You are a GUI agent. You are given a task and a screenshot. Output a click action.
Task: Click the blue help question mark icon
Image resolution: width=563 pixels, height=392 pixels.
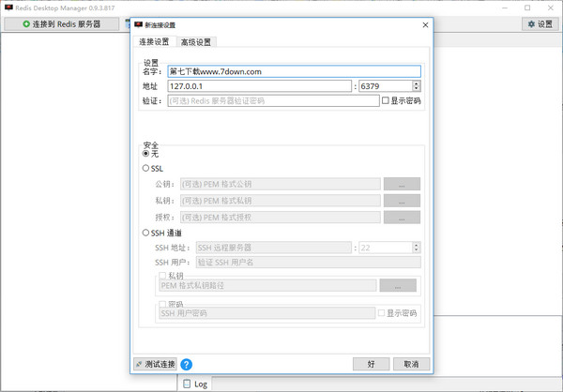pyautogui.click(x=186, y=365)
